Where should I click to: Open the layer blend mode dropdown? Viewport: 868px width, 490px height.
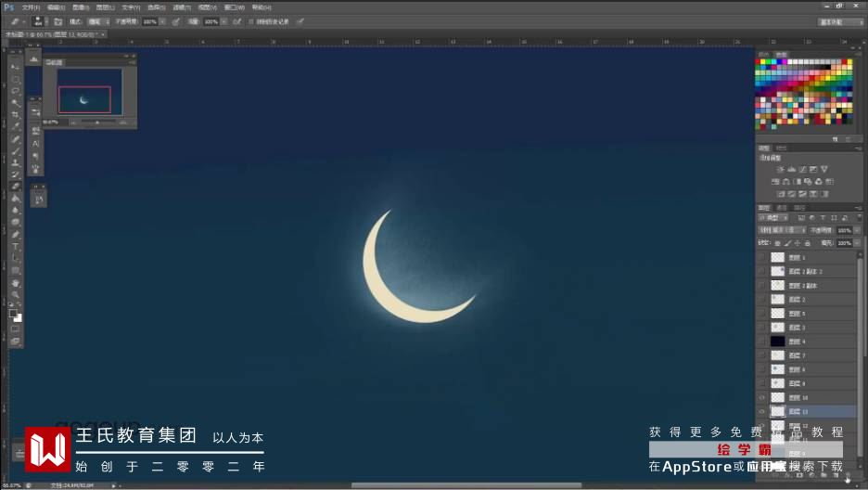coord(782,230)
